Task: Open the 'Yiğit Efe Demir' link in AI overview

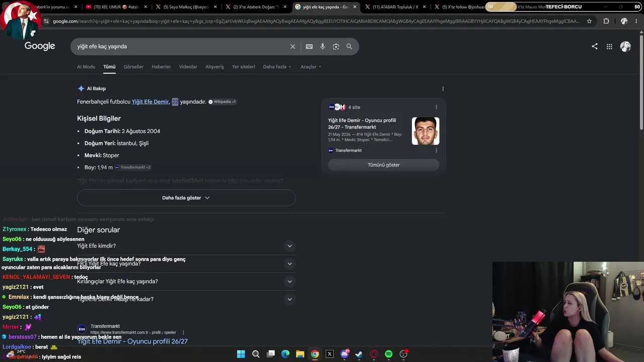Action: click(x=150, y=102)
